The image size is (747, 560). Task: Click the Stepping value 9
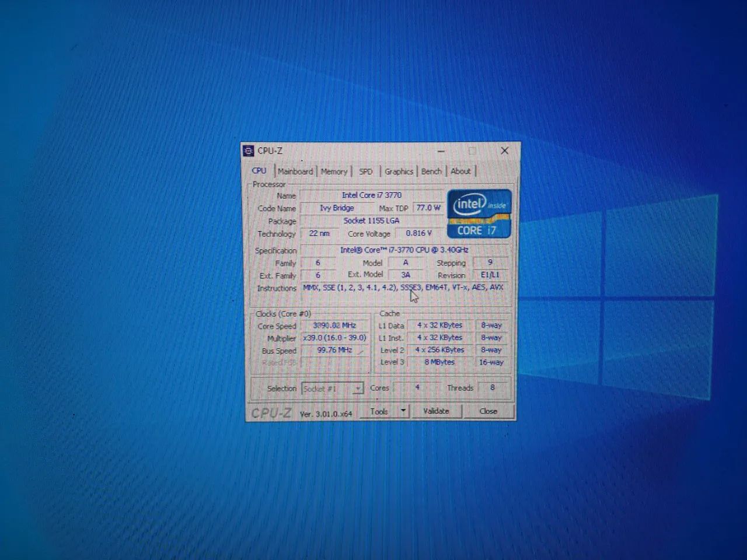pos(490,262)
